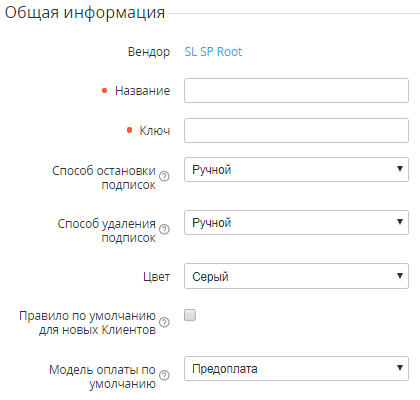Focus the Ключ text field
Image resolution: width=420 pixels, height=400 pixels.
pos(296,130)
